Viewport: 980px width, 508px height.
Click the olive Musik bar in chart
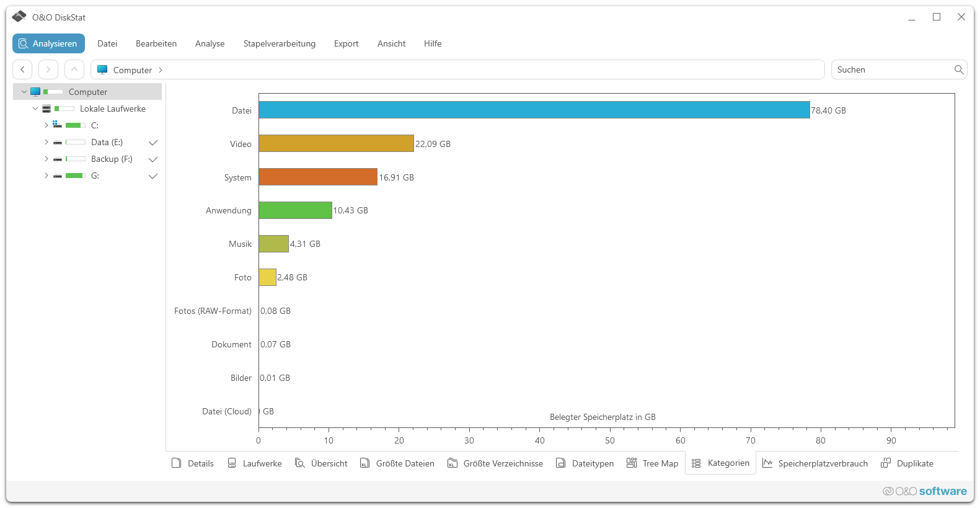[x=274, y=244]
